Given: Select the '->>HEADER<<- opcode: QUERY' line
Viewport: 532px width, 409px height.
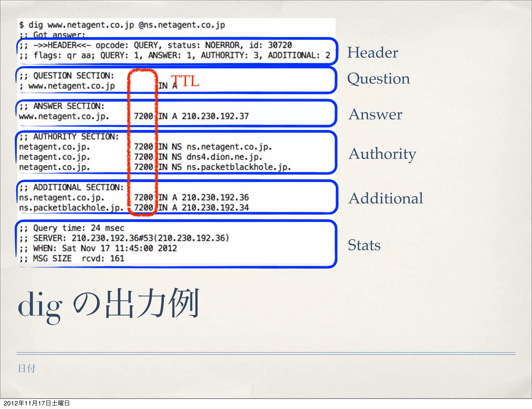Looking at the screenshot, I should 156,45.
